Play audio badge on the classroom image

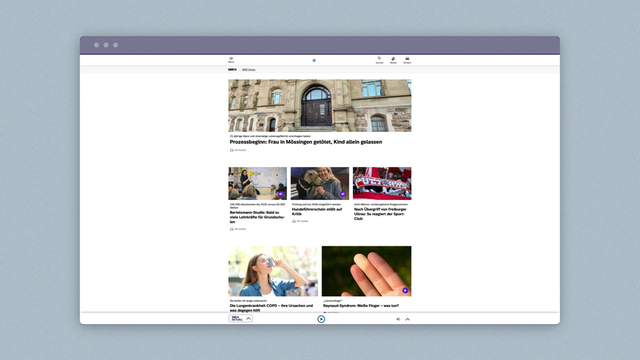pos(281,194)
